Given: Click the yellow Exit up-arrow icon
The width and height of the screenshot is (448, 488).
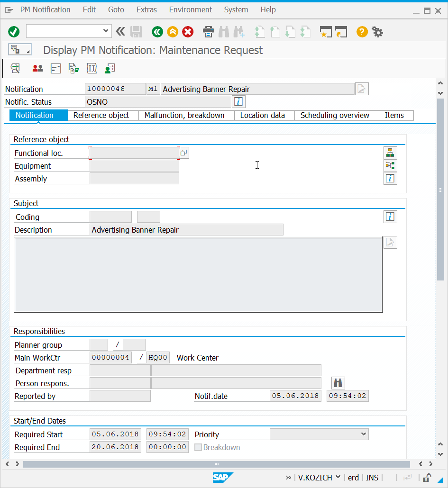Looking at the screenshot, I should pos(173,32).
